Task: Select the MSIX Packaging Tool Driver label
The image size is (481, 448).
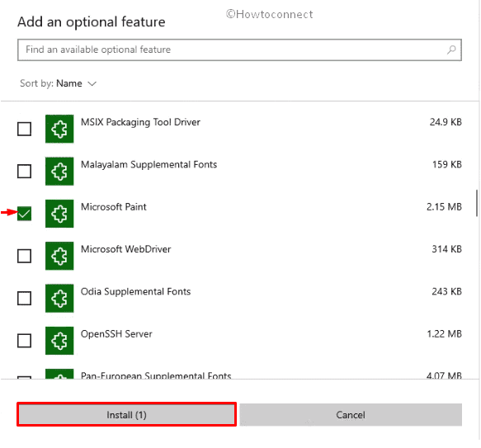Action: click(140, 122)
